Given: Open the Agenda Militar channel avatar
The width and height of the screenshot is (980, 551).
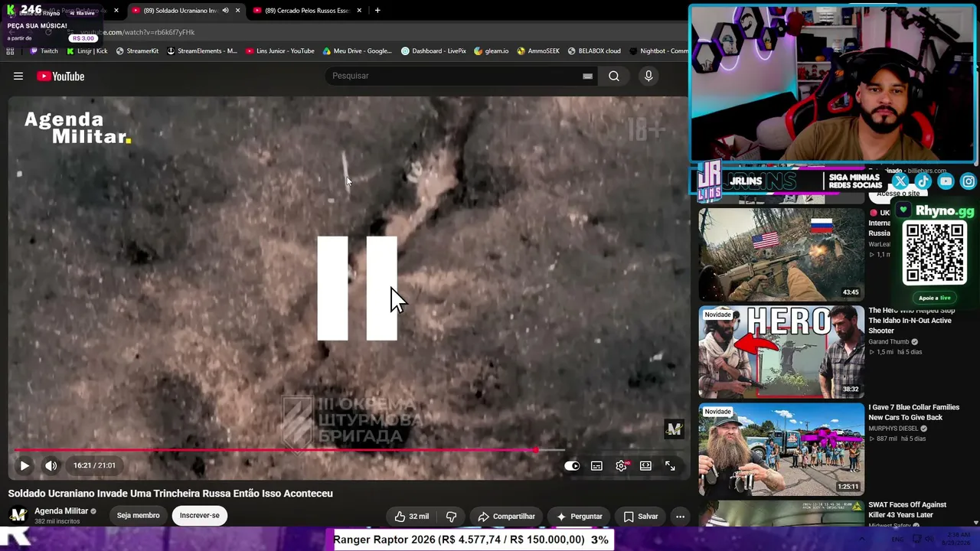Looking at the screenshot, I should [18, 515].
